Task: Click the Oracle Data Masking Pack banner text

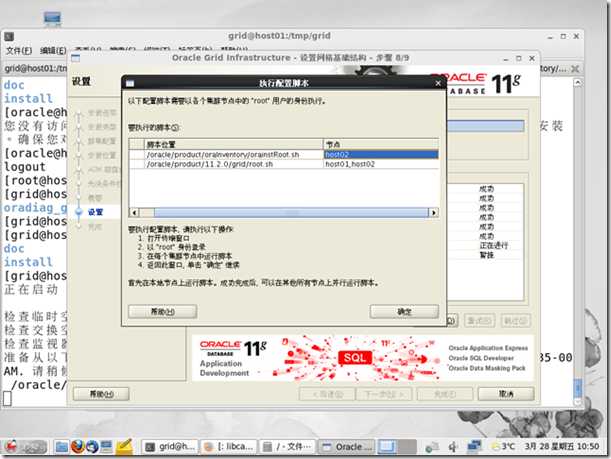Action: (487, 368)
